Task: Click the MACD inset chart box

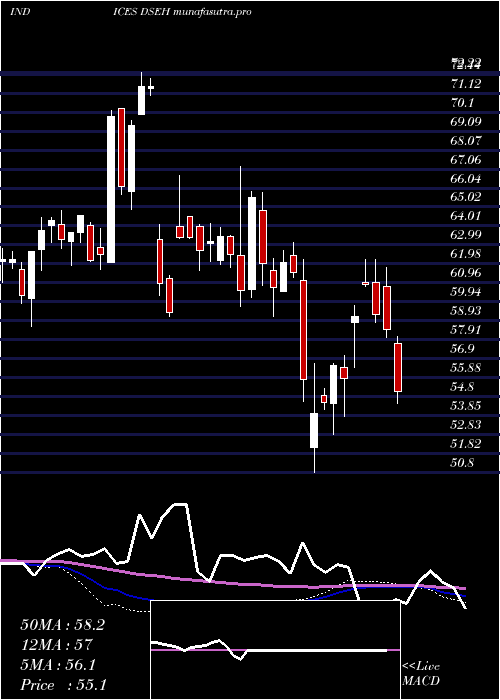Action: [x=275, y=650]
